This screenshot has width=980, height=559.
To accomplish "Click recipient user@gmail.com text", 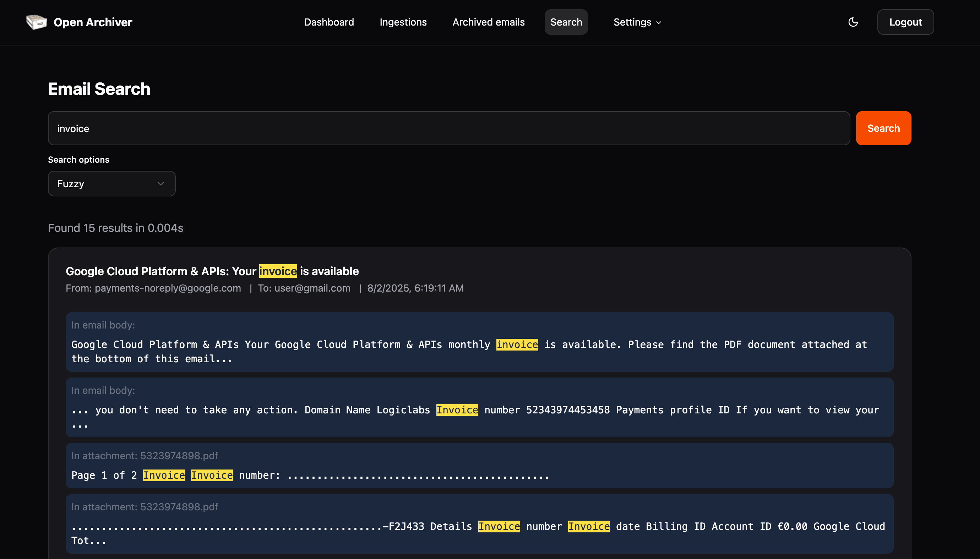I will click(312, 288).
